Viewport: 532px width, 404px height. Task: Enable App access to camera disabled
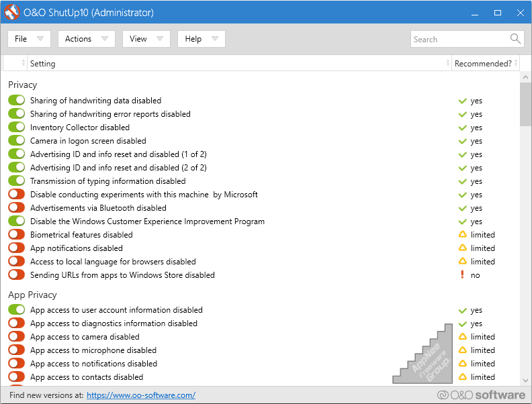pyautogui.click(x=17, y=336)
